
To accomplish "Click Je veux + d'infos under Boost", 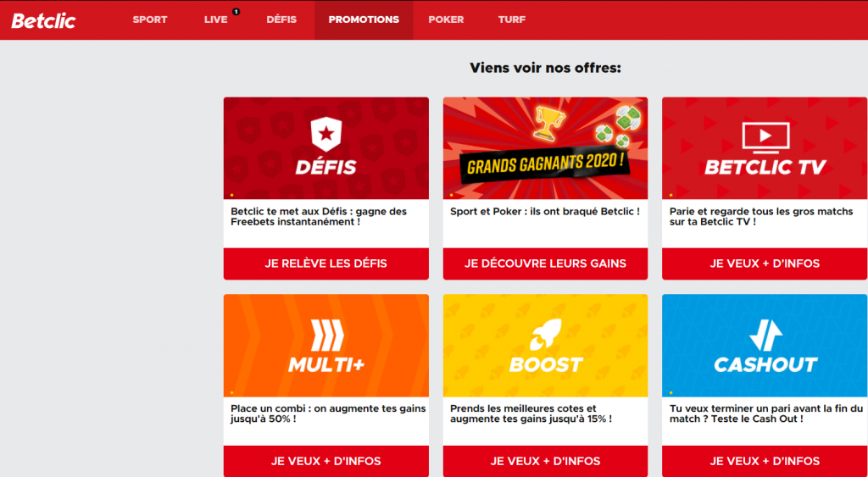I will (545, 461).
